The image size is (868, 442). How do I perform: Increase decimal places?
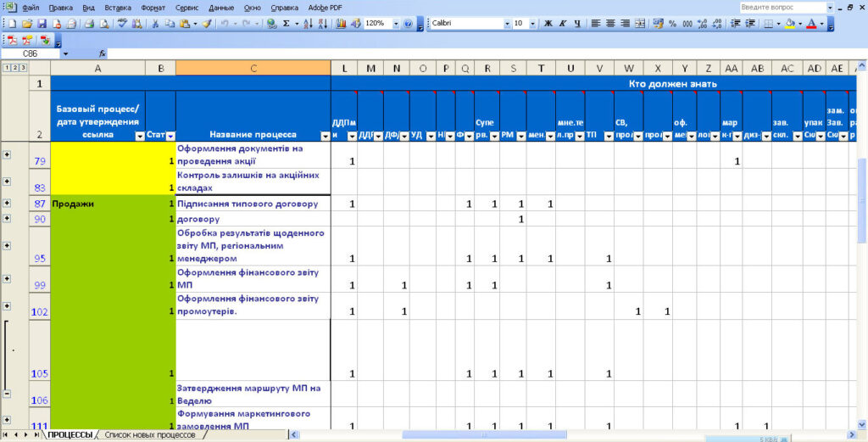(x=702, y=24)
